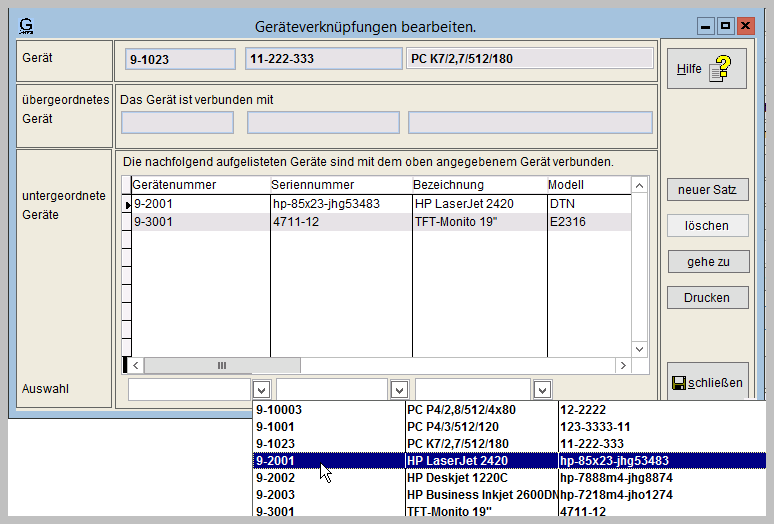The height and width of the screenshot is (524, 774).
Task: Open the first Auswahl dropdown arrow
Action: (262, 389)
